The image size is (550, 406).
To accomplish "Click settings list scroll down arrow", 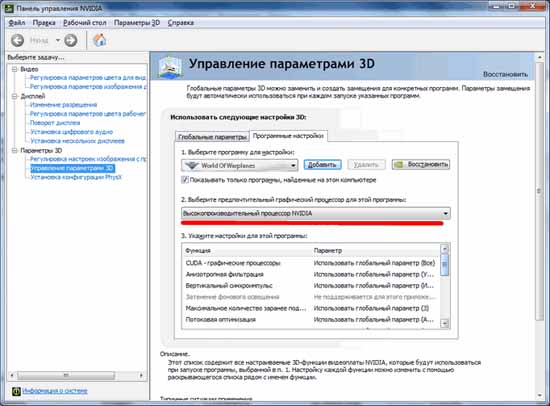I will pos(444,323).
